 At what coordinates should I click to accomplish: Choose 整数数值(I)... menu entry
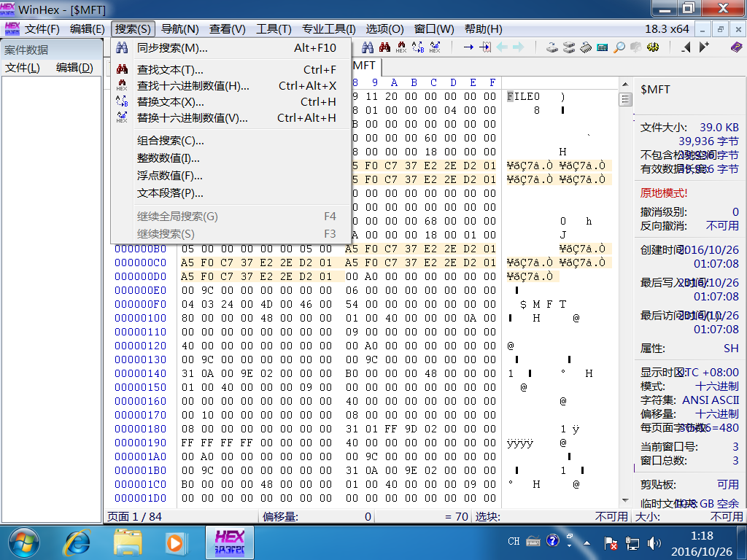click(x=231, y=158)
